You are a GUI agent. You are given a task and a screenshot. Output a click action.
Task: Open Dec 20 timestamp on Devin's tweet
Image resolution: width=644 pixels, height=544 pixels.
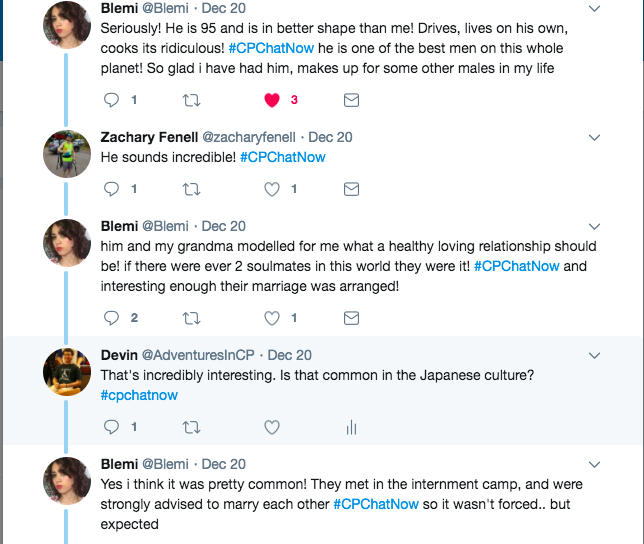(x=290, y=355)
